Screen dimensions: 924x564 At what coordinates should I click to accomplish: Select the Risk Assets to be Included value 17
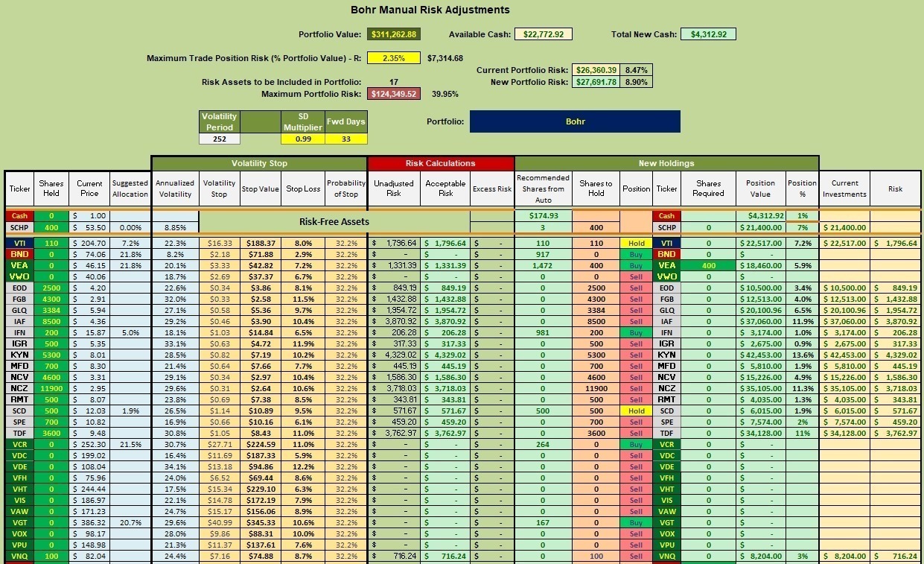tap(393, 82)
